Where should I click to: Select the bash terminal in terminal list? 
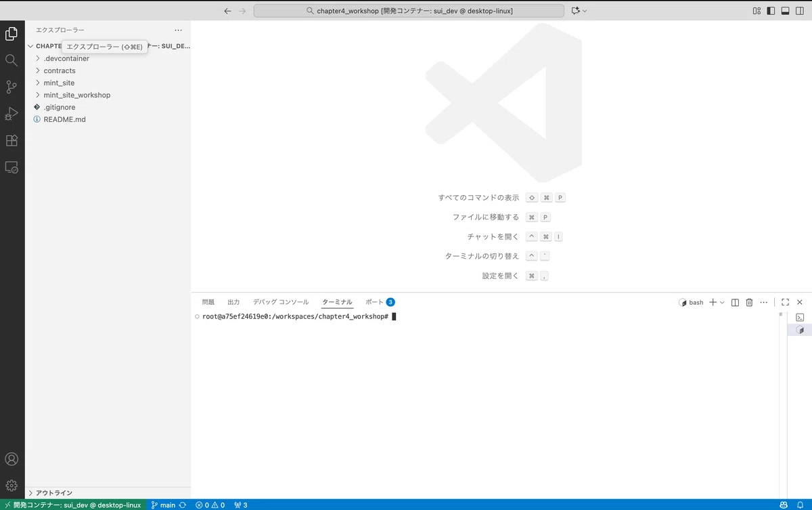[x=800, y=330]
